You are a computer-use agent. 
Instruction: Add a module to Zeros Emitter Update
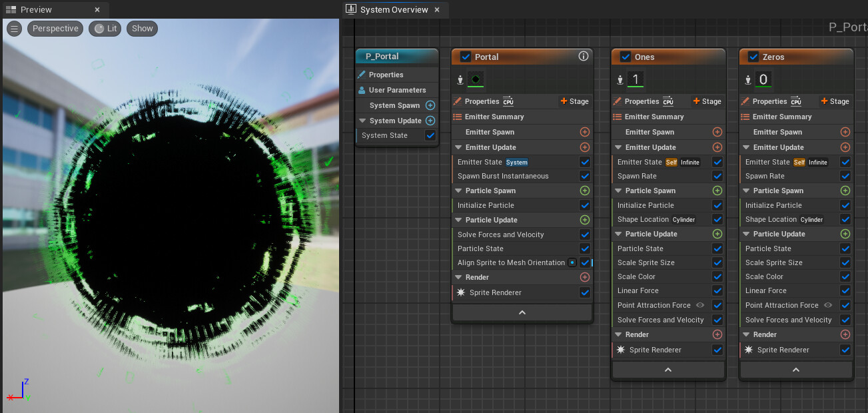pyautogui.click(x=845, y=147)
